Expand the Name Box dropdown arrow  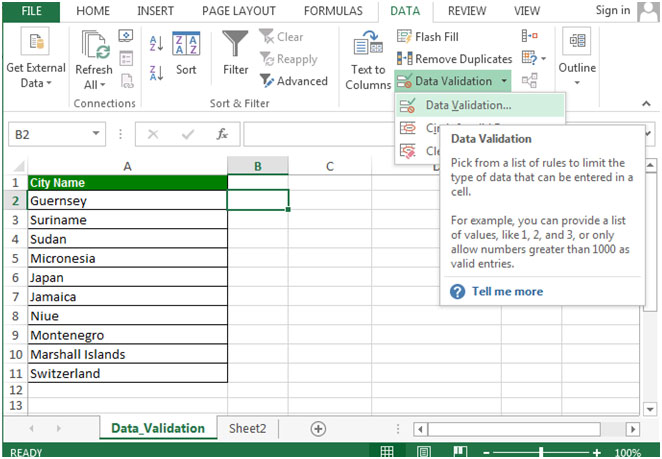(96, 134)
